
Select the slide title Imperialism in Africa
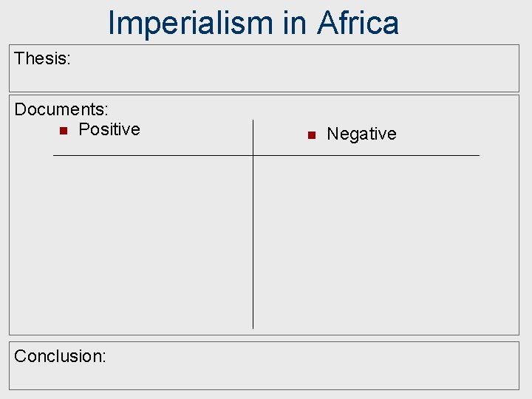(x=253, y=22)
